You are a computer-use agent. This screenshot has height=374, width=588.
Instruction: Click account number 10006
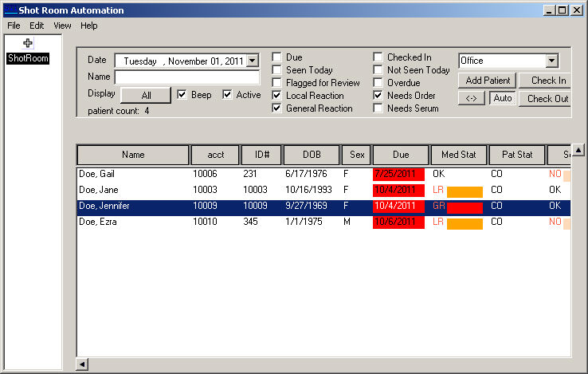pos(205,174)
